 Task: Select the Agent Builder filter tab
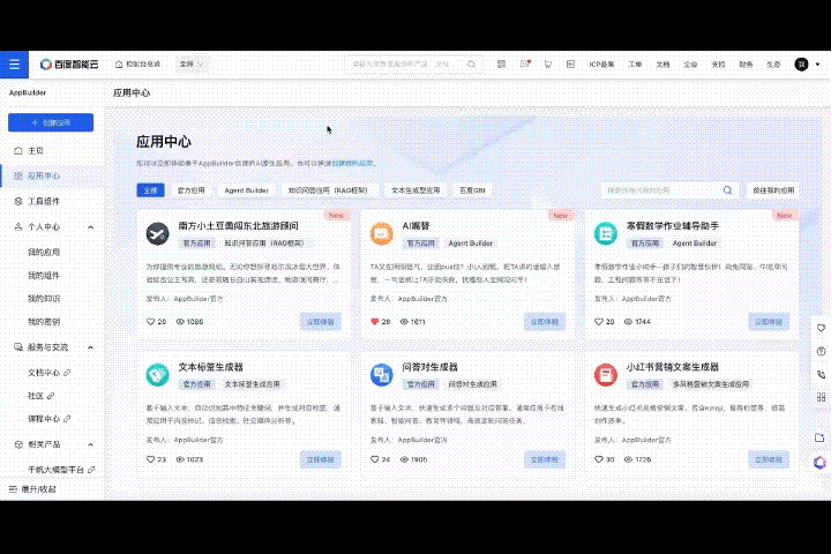coord(246,190)
